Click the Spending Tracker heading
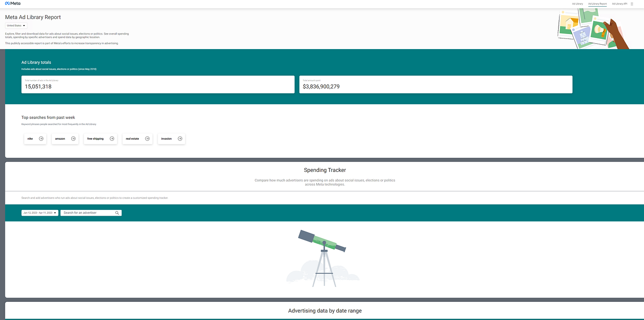 (325, 170)
